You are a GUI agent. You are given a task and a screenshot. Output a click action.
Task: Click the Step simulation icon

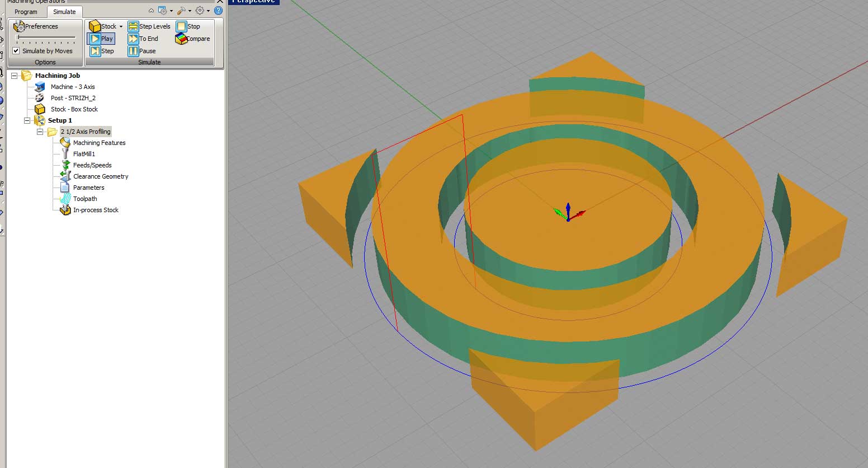95,51
